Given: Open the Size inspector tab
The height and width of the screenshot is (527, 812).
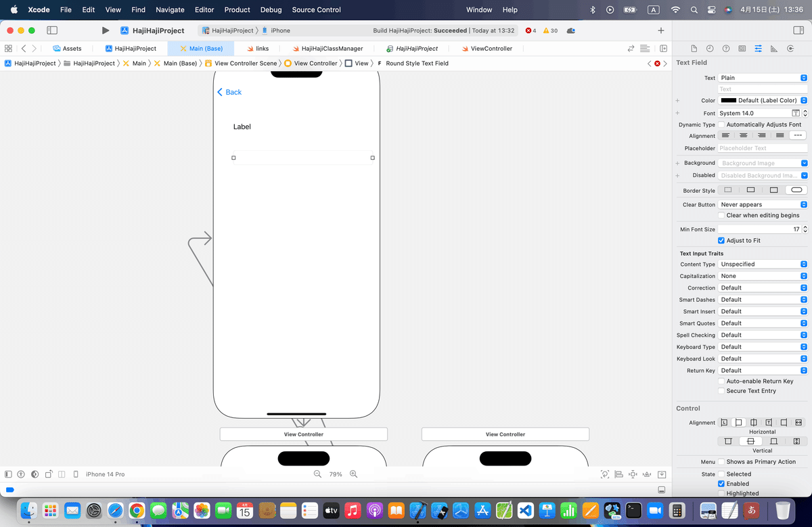Looking at the screenshot, I should tap(773, 49).
